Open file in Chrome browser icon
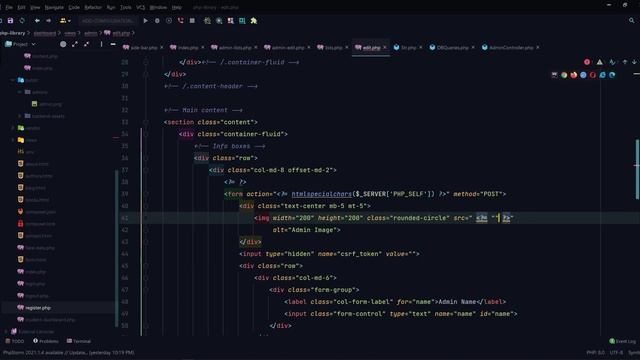 click(564, 75)
